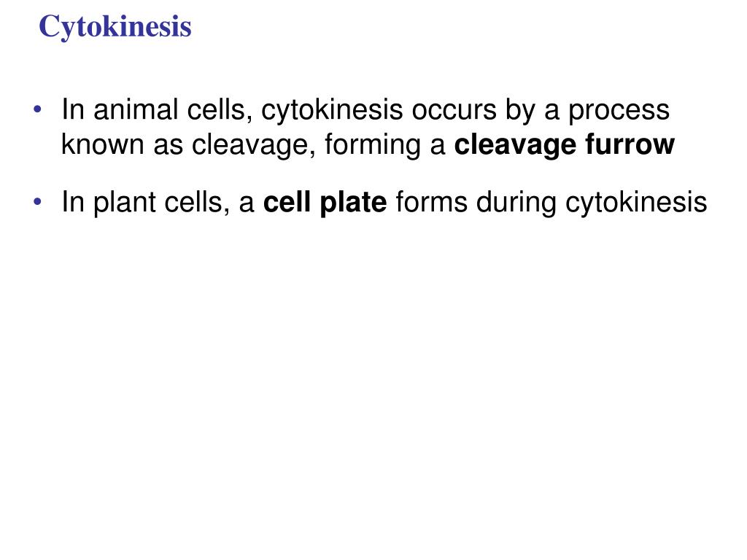Select the first bullet point marker
Screen dimensions: 747x560
38,109
